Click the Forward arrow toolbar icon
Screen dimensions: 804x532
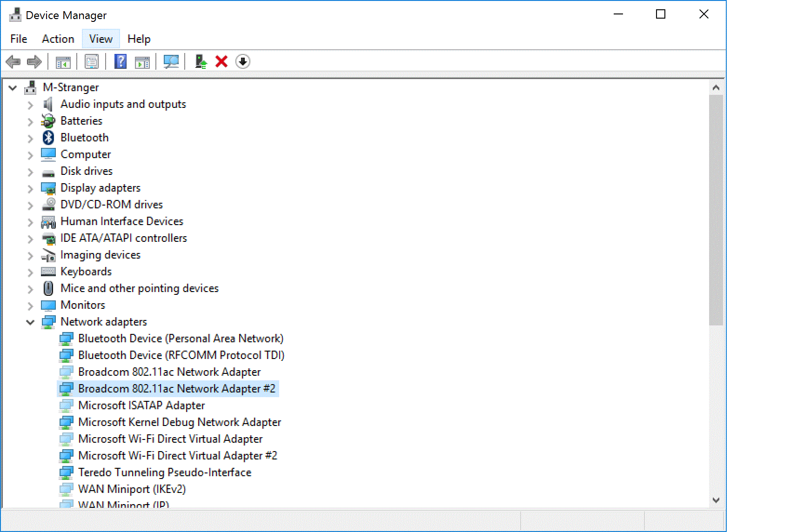(x=34, y=61)
